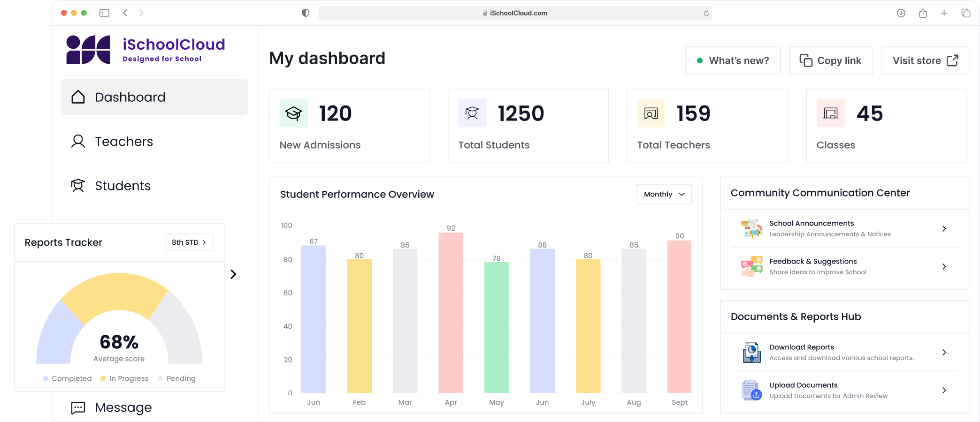The height and width of the screenshot is (422, 980).
Task: Click the iSchoolCloud logo
Action: tap(145, 50)
